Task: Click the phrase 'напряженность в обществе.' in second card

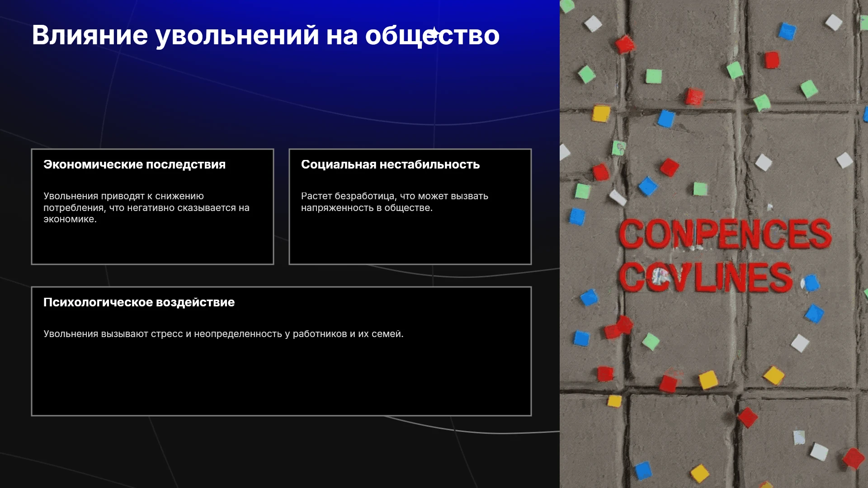Action: click(x=367, y=208)
